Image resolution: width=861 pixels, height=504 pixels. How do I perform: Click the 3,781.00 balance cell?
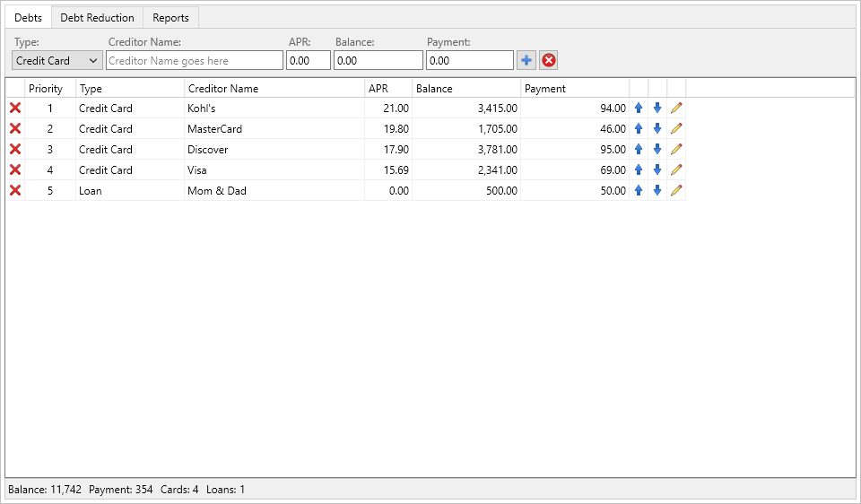[x=466, y=150]
